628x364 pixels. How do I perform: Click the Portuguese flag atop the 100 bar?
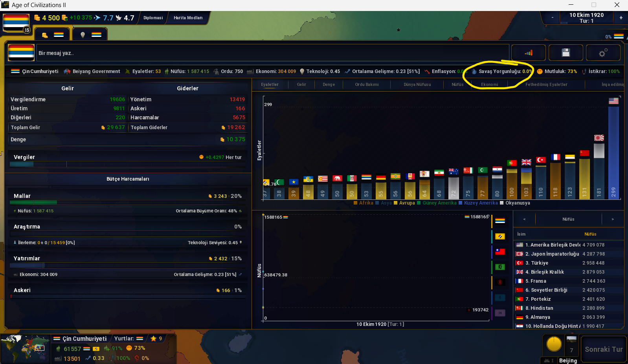pos(512,163)
